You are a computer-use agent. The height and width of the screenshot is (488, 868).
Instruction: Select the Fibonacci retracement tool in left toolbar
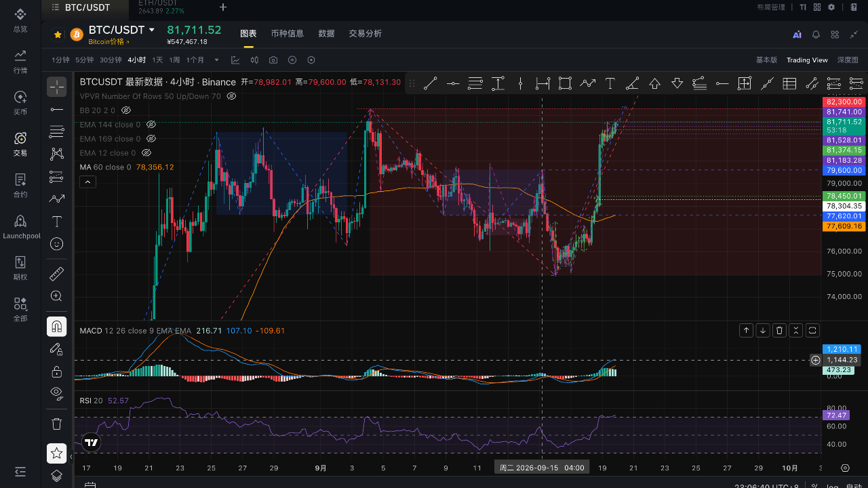(57, 131)
